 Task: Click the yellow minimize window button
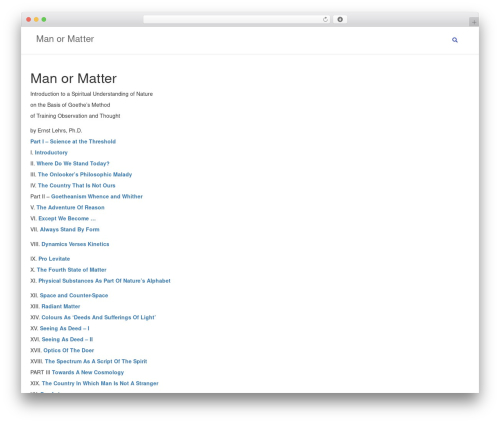tap(36, 19)
